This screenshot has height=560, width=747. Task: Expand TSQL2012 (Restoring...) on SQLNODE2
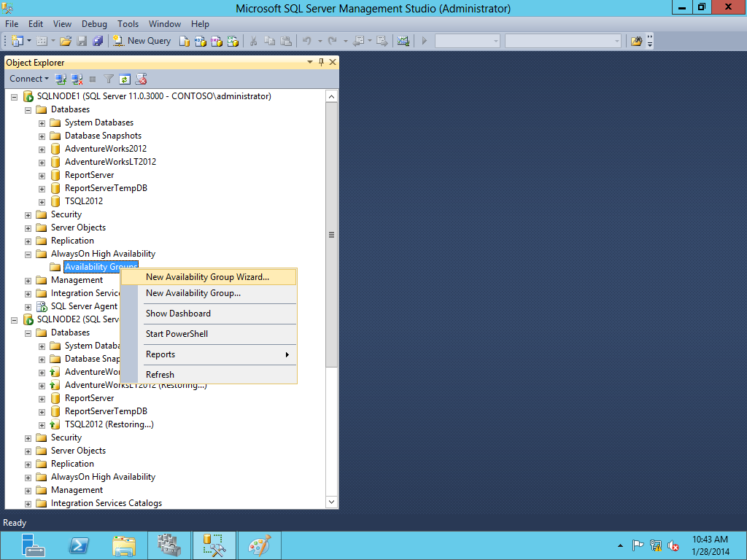[x=42, y=425]
